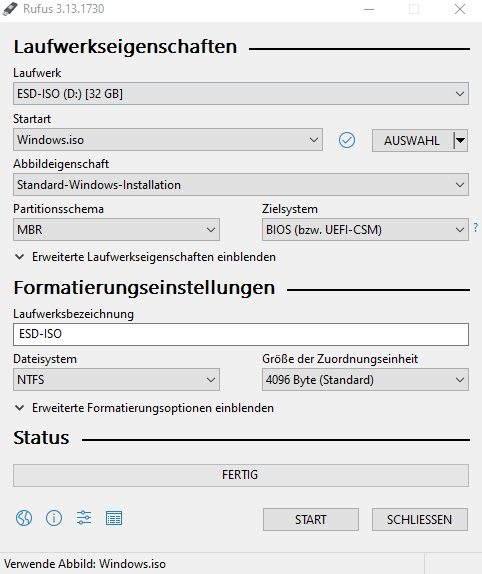The height and width of the screenshot is (574, 482).
Task: Expand Erweiterte Laufwerkseigenschaften einblenden
Action: 145,257
